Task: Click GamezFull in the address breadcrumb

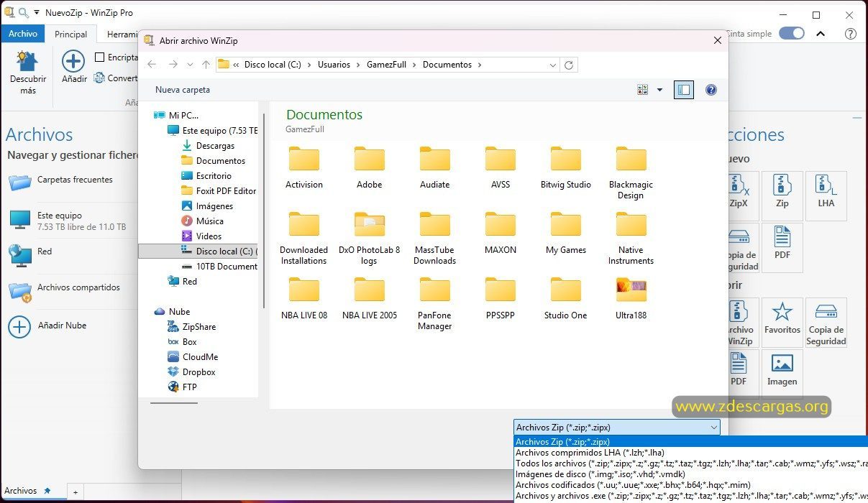Action: click(386, 65)
